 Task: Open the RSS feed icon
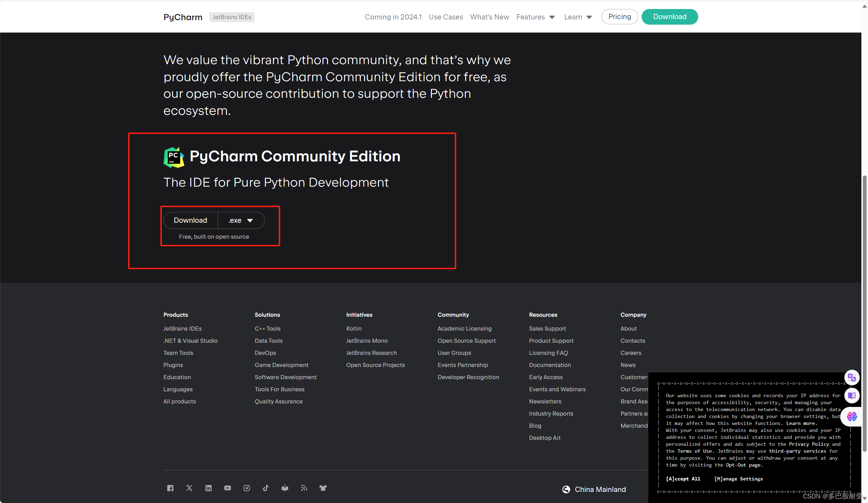304,488
